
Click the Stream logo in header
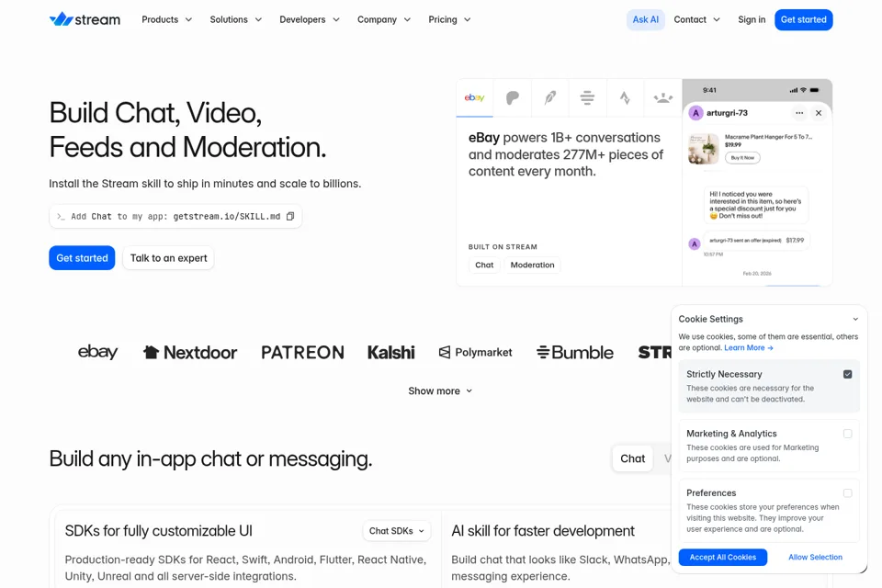point(85,19)
